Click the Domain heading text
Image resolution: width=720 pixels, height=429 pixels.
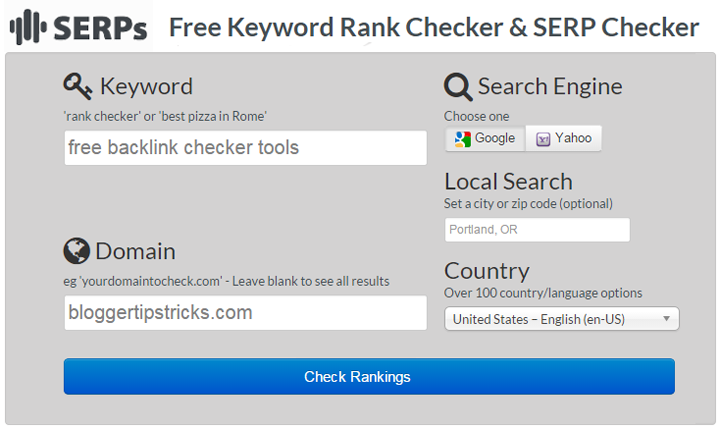pyautogui.click(x=135, y=251)
